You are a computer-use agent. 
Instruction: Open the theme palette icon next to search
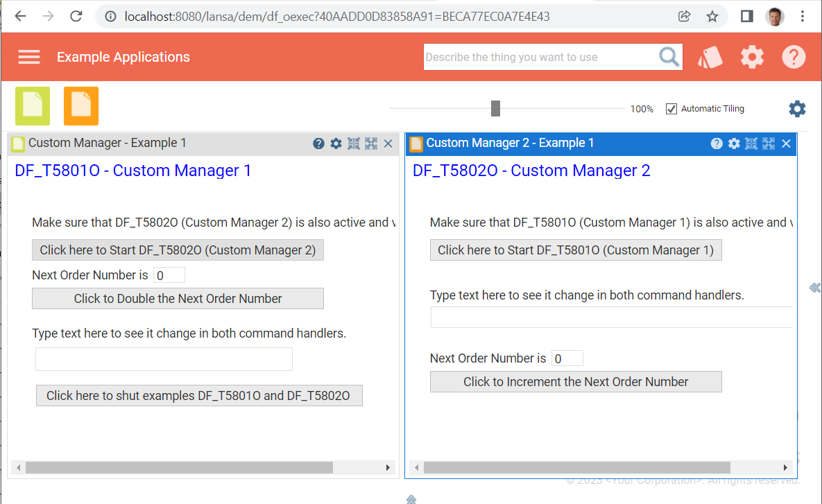coord(710,57)
